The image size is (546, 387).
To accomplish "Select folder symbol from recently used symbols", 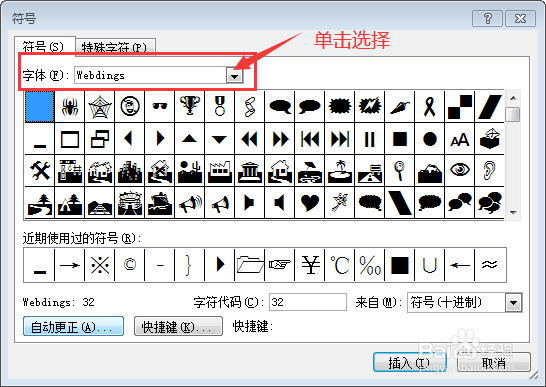I will (x=250, y=265).
